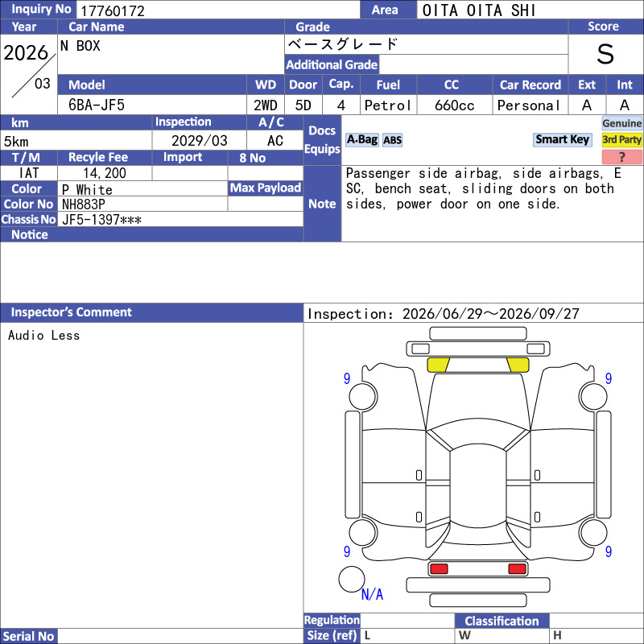Image resolution: width=644 pixels, height=644 pixels.
Task: Click the Inquiry No value 17760172
Action: 113,10
